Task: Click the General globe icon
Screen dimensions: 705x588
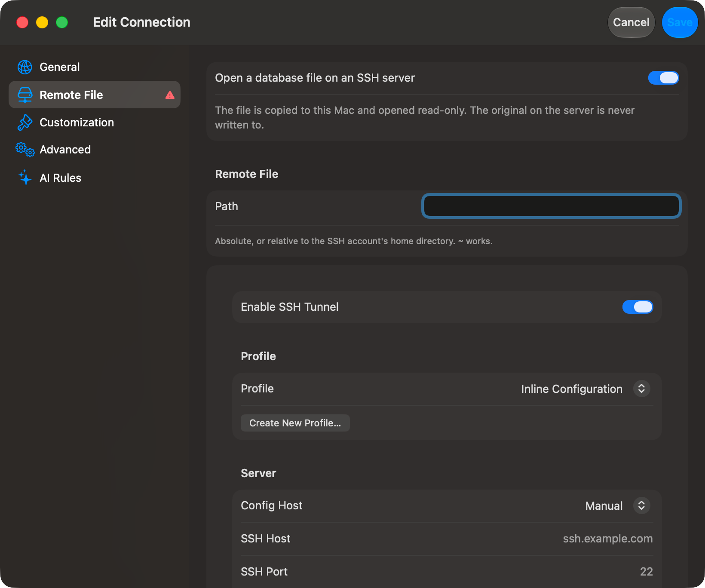Action: point(25,67)
